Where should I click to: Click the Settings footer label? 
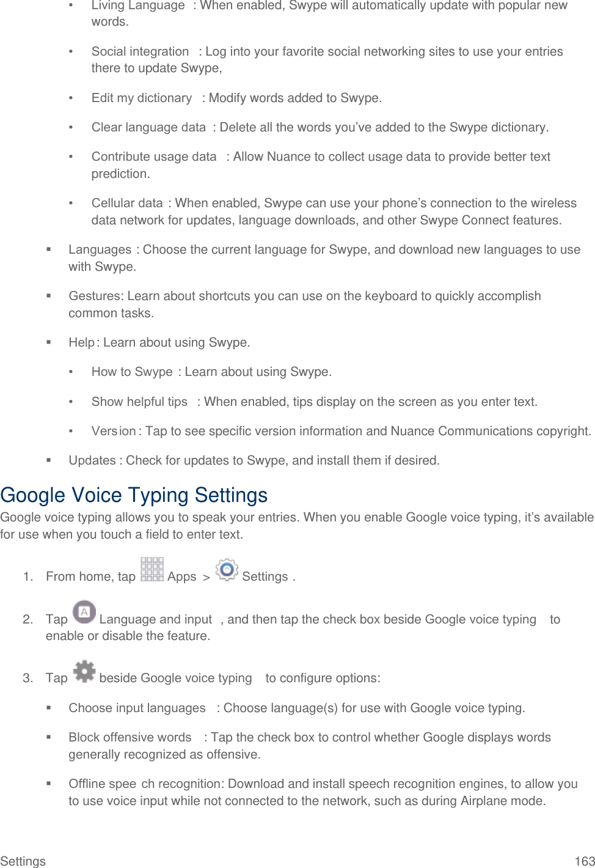click(23, 861)
